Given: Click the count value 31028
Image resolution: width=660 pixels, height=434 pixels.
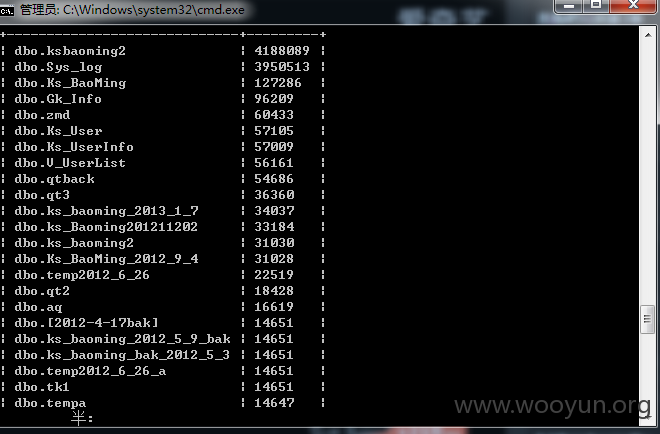Looking at the screenshot, I should click(274, 259).
